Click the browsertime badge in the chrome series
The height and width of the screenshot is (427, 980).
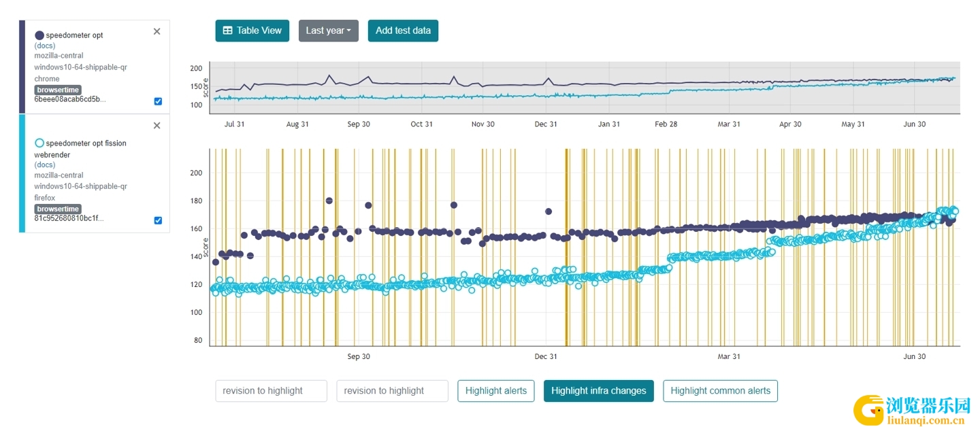pyautogui.click(x=58, y=90)
